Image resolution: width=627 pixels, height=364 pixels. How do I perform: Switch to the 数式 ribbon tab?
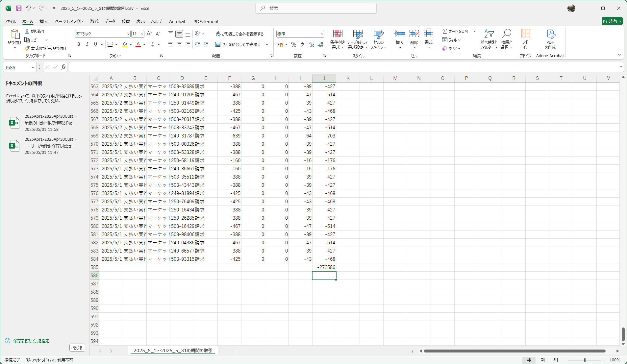coord(94,21)
